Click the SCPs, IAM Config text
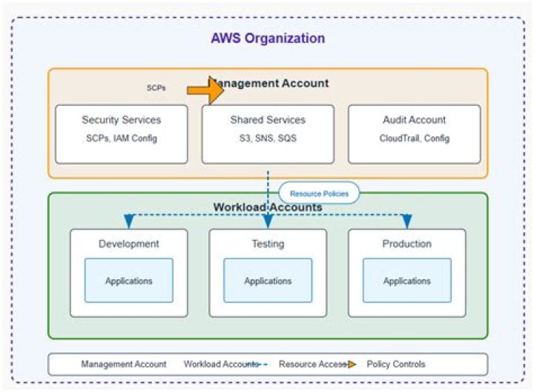Viewport: 534px width, 392px height. 122,138
